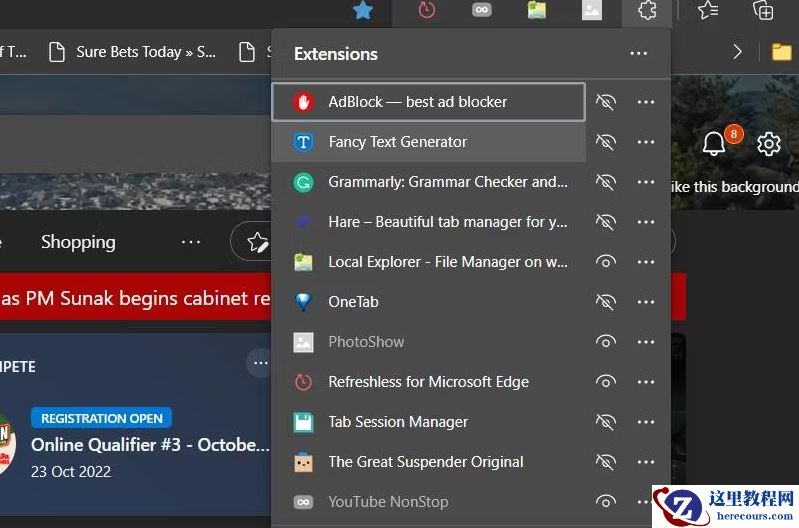Open Sure Bets Today bookmark

[132, 52]
